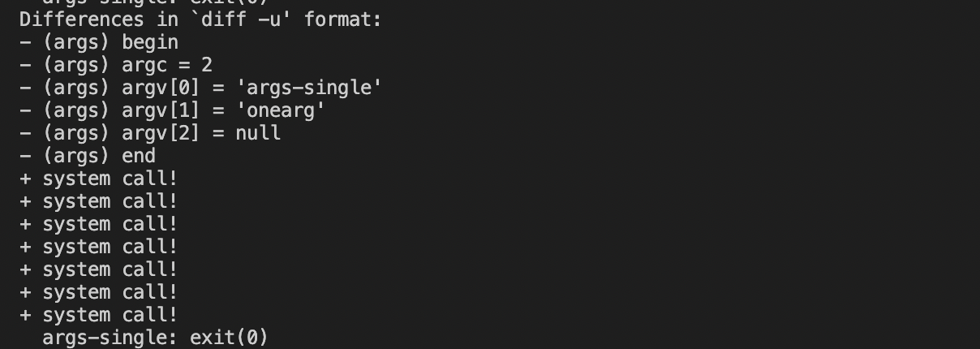Click the minus sign before '(args) begin'

pyautogui.click(x=25, y=42)
